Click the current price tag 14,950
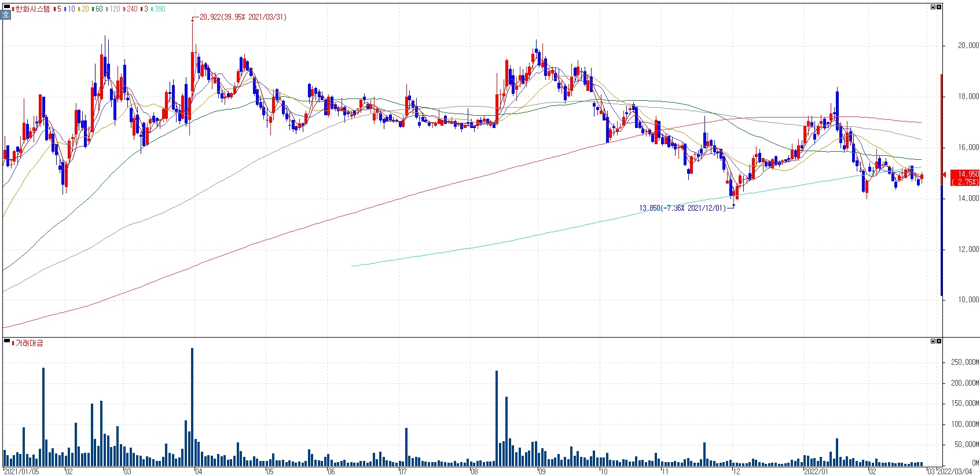 965,178
